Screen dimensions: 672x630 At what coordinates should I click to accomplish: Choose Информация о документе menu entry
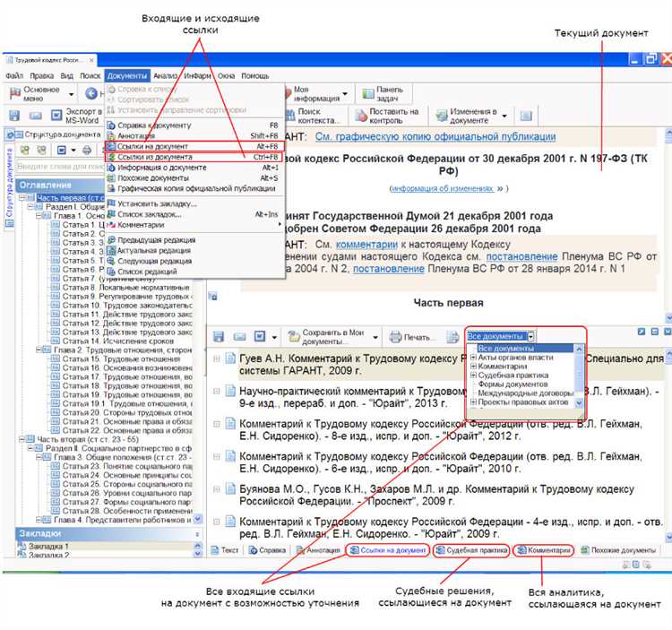(194, 168)
